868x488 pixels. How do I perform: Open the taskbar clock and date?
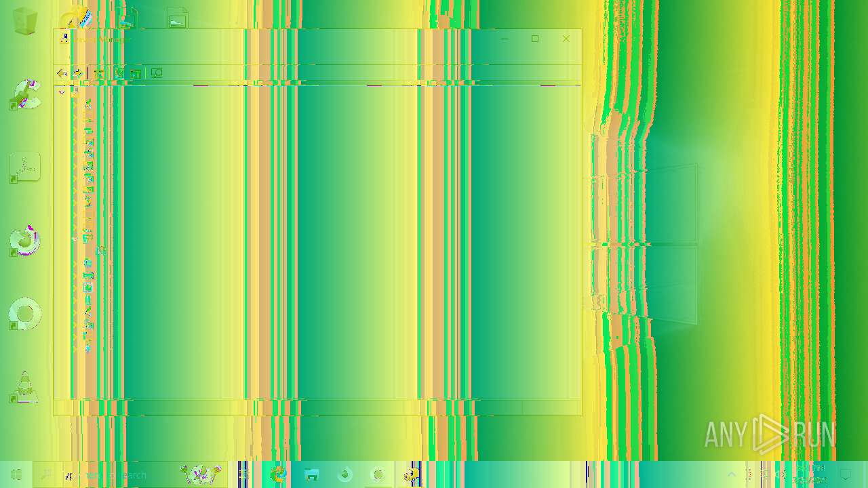point(810,474)
